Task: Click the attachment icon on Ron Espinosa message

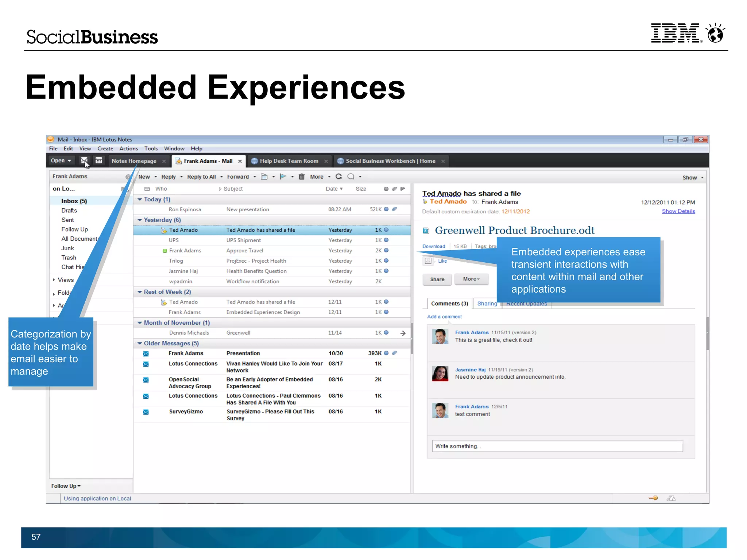Action: pos(394,209)
